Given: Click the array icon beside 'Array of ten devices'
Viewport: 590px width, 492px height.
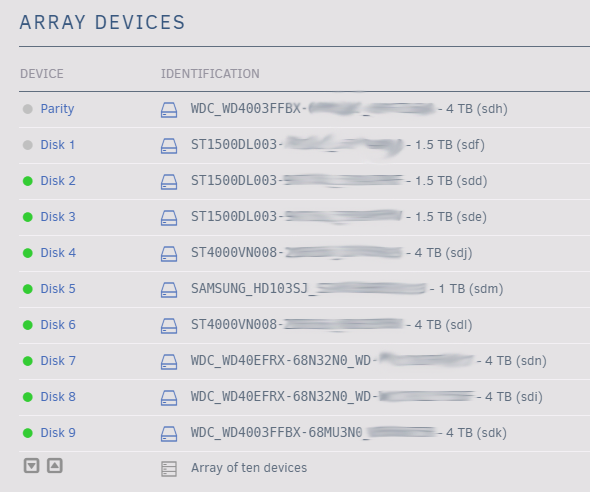Looking at the screenshot, I should [169, 469].
